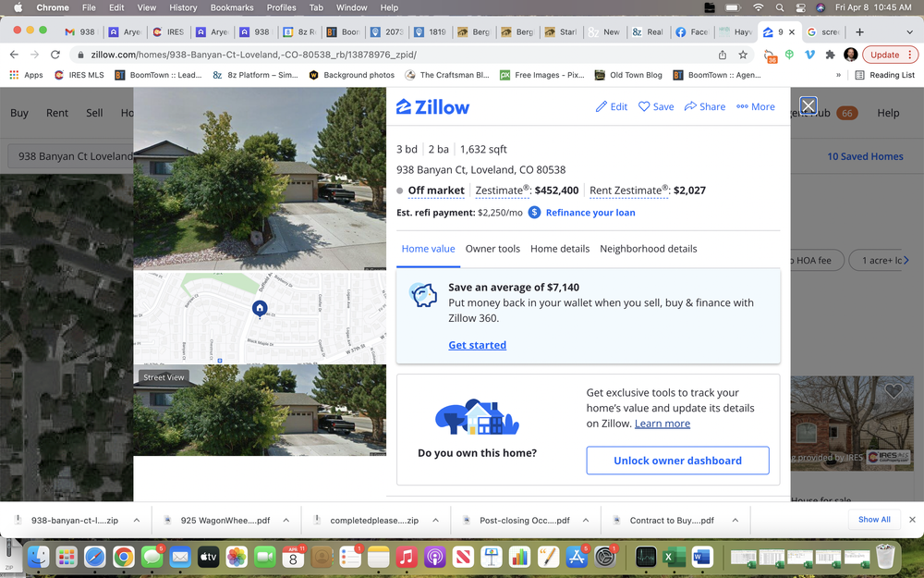Click Show All downloads
Viewport: 924px width, 578px height.
(x=874, y=520)
